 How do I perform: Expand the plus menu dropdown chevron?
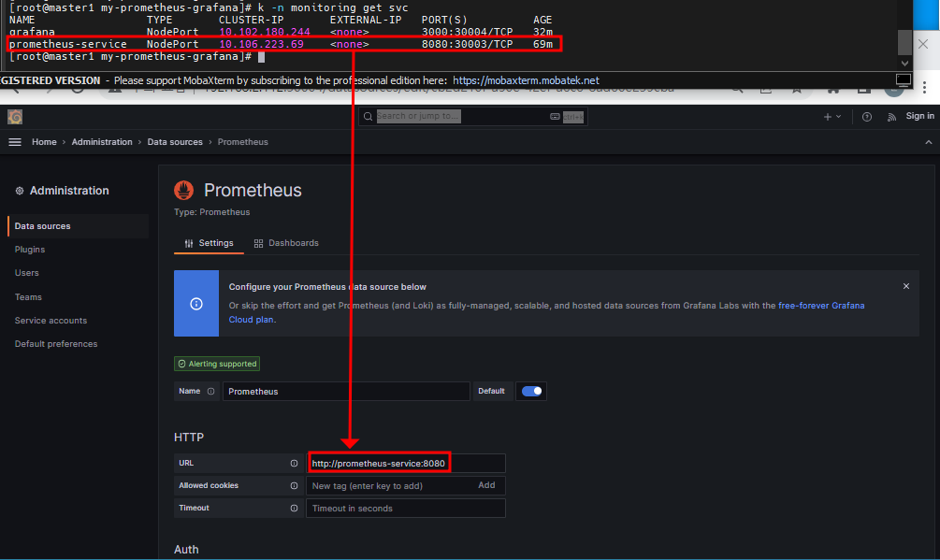pyautogui.click(x=838, y=117)
